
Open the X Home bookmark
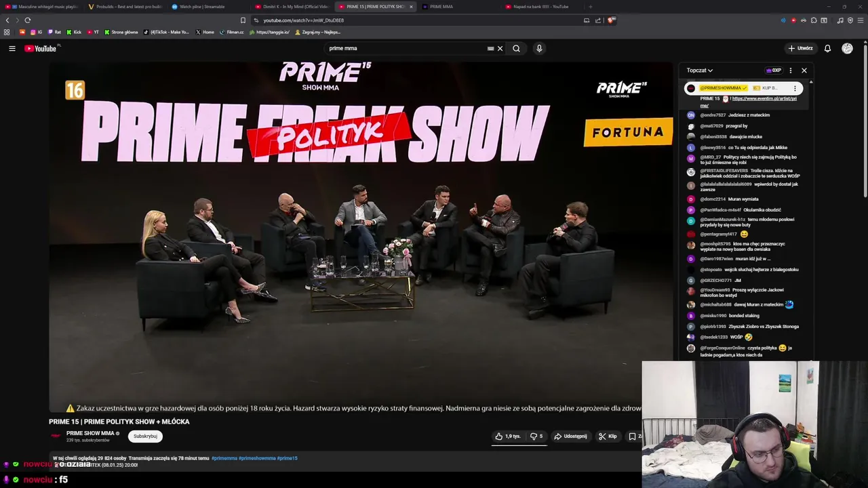coord(205,32)
